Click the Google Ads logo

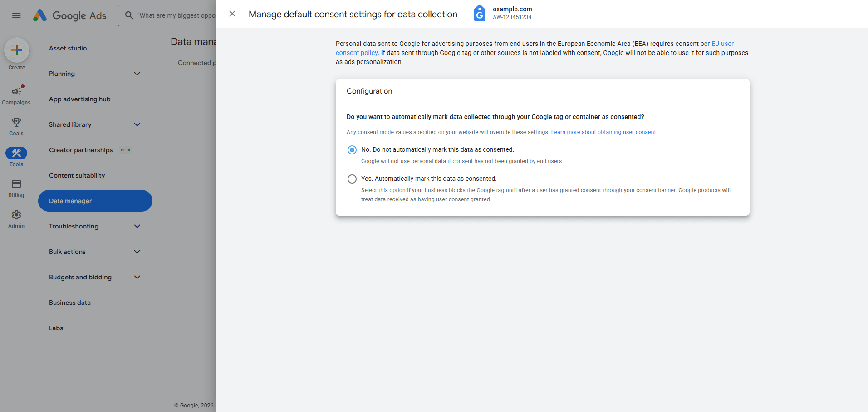70,15
